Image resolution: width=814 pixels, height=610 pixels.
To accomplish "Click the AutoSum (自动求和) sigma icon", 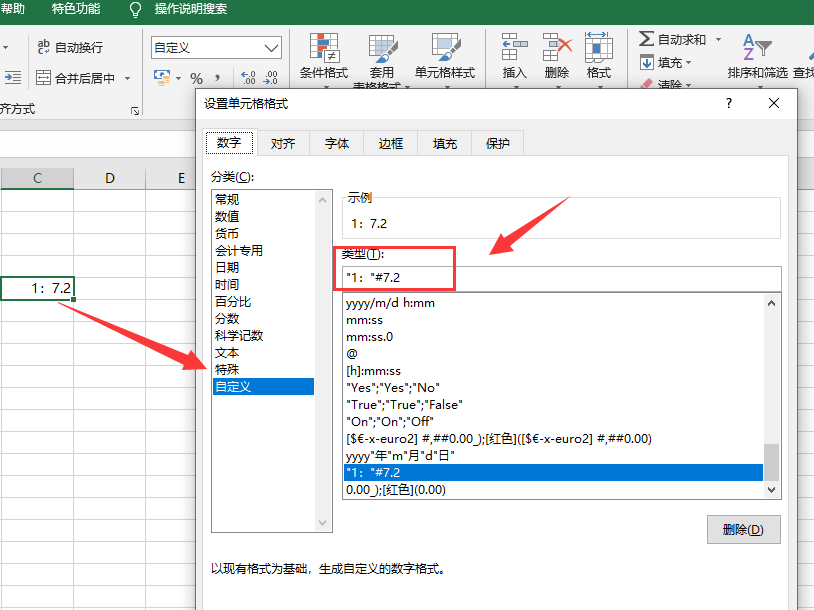I will [646, 39].
